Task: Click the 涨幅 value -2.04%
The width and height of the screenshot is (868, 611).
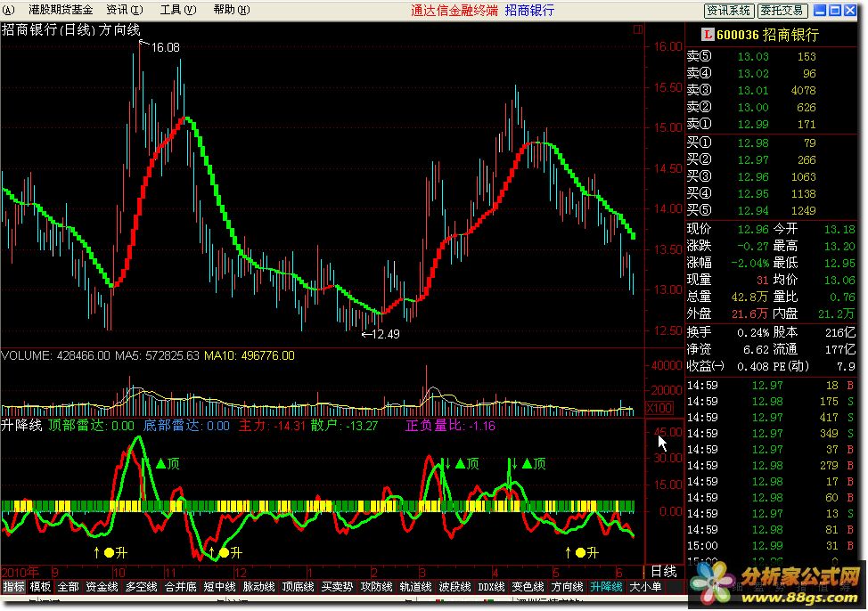Action: (x=750, y=263)
